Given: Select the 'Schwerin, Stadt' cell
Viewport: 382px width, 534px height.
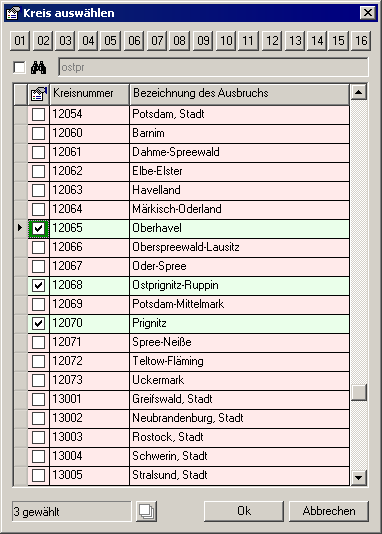Looking at the screenshot, I should click(239, 457).
